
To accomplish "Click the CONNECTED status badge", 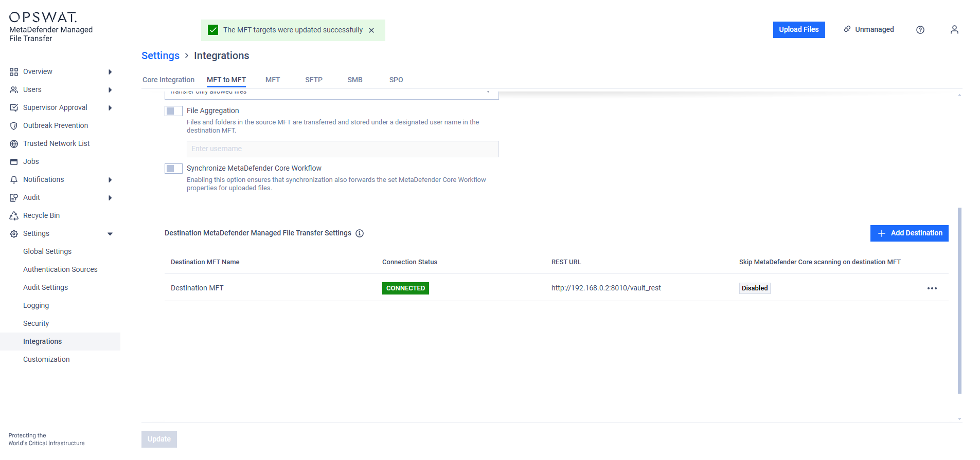I will 405,288.
